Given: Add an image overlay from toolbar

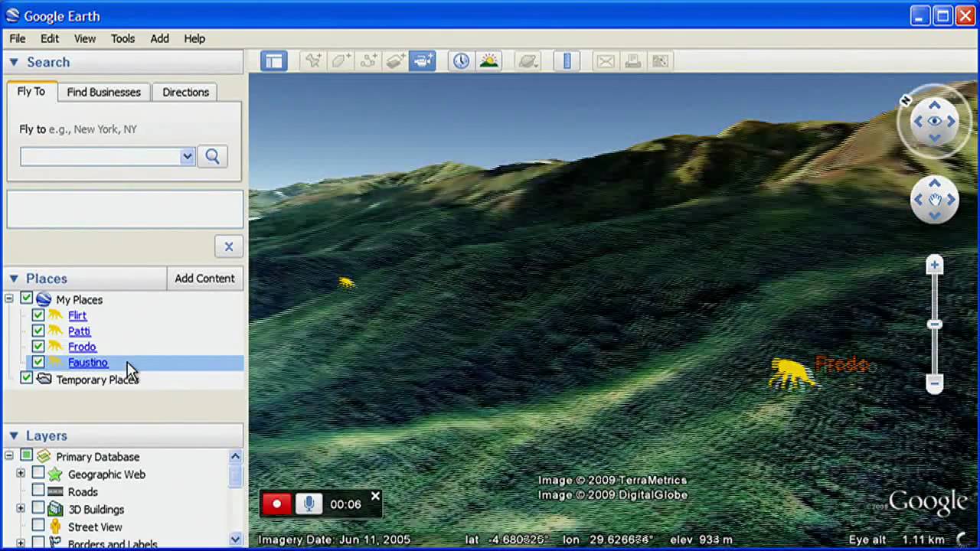Looking at the screenshot, I should (x=395, y=61).
